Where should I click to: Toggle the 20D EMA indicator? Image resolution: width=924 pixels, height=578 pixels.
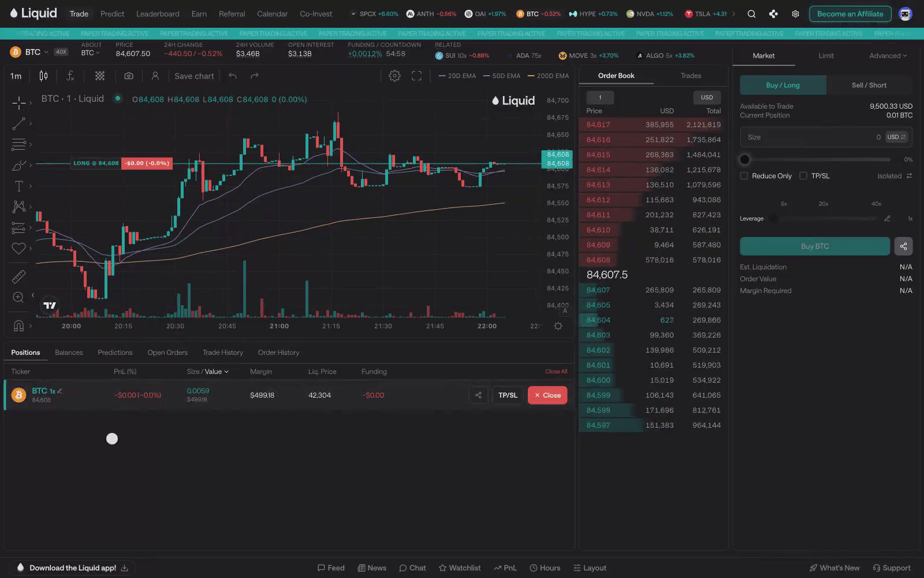457,76
